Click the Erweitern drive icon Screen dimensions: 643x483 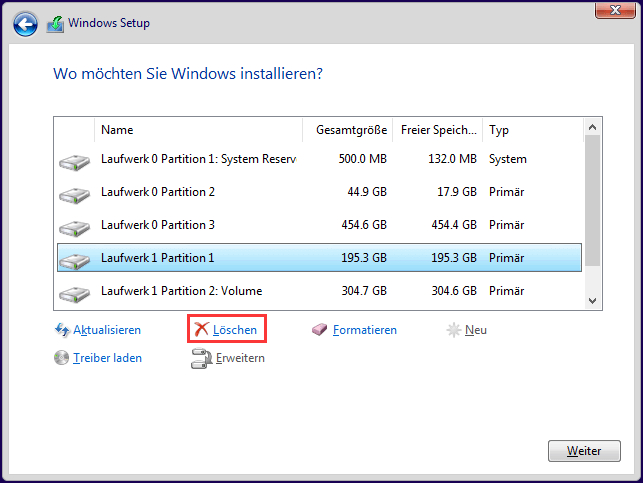coord(201,358)
